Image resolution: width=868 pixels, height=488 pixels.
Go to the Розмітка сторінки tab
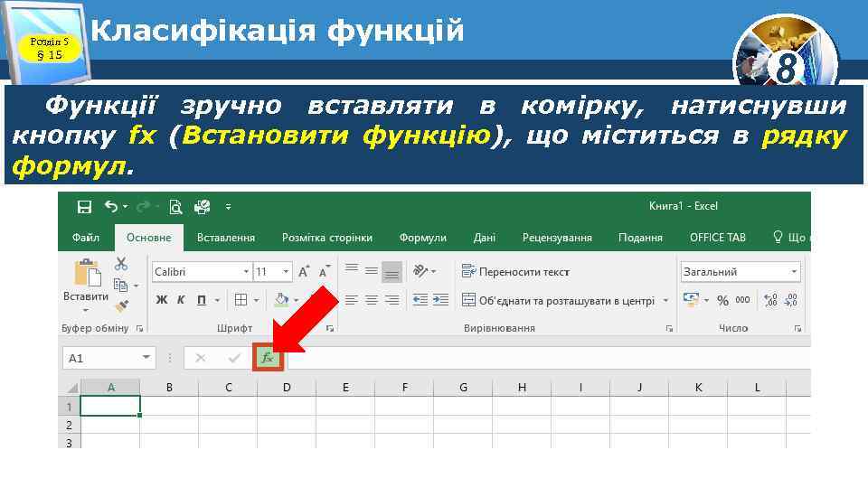coord(327,238)
